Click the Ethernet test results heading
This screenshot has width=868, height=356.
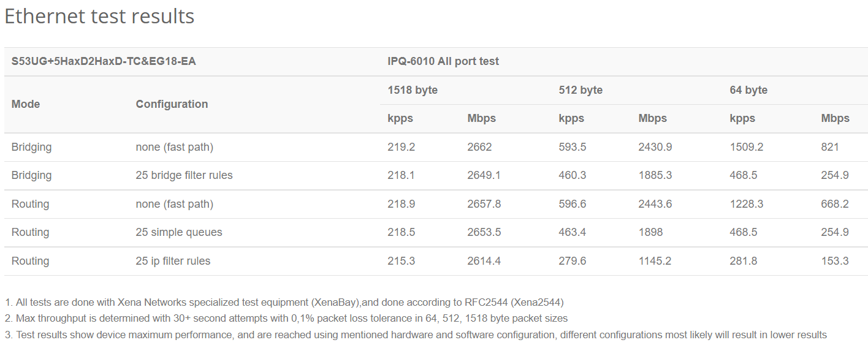click(99, 16)
